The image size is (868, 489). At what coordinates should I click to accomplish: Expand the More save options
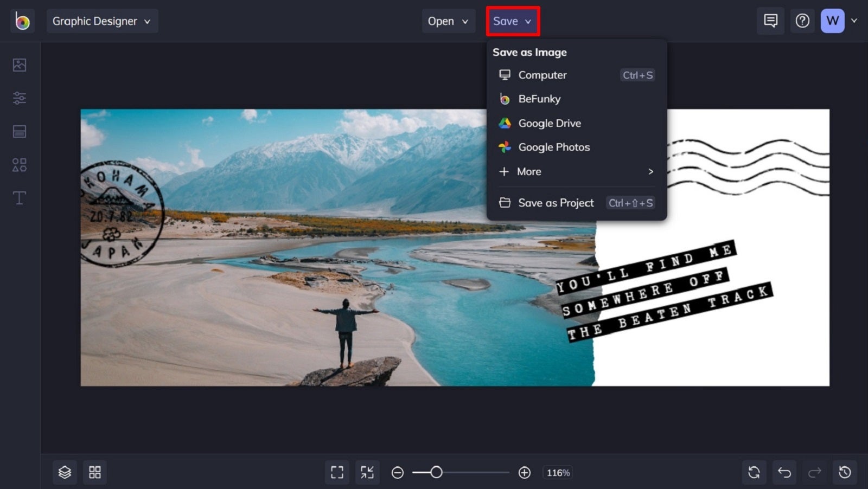pos(529,171)
